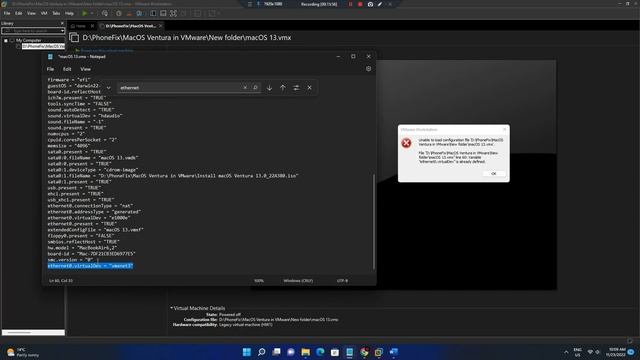The width and height of the screenshot is (640, 360).
Task: Open find options in Notepad search bar
Action: 296,87
